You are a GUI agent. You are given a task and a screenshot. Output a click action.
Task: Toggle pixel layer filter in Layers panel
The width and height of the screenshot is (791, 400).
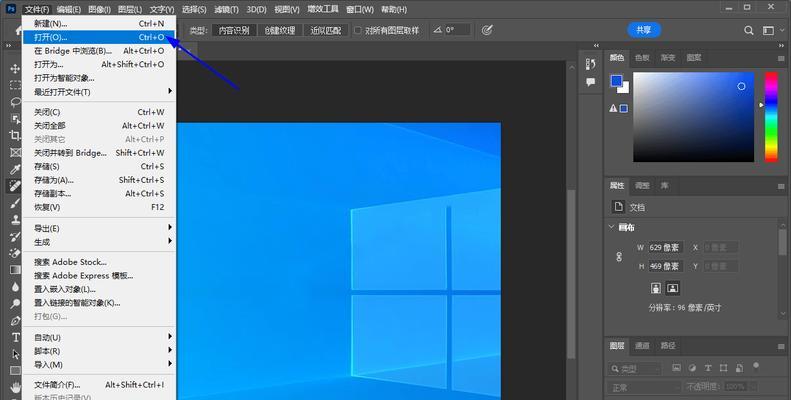[x=676, y=368]
